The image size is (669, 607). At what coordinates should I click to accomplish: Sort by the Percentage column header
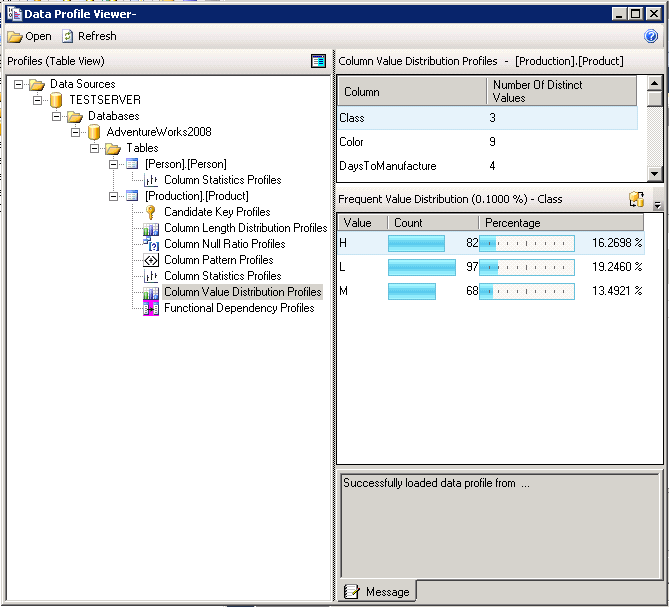click(558, 223)
